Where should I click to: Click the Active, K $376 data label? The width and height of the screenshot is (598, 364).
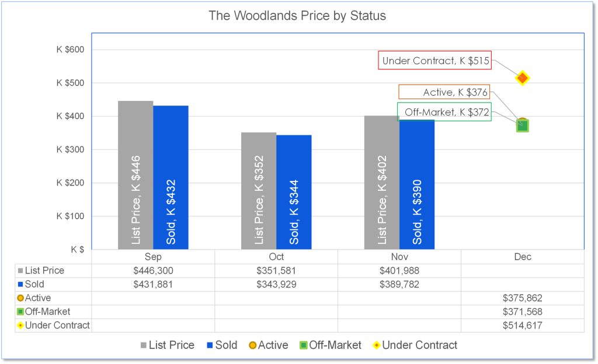(x=444, y=92)
